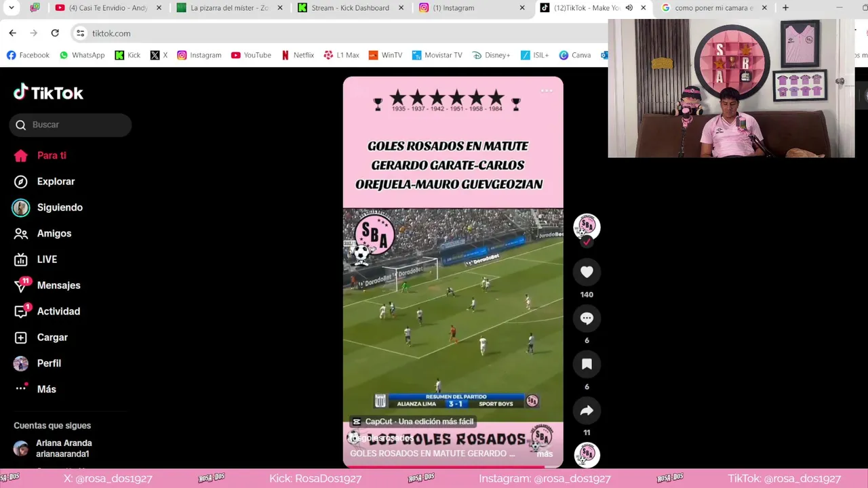Open the creator's avatar beside video

tap(587, 226)
